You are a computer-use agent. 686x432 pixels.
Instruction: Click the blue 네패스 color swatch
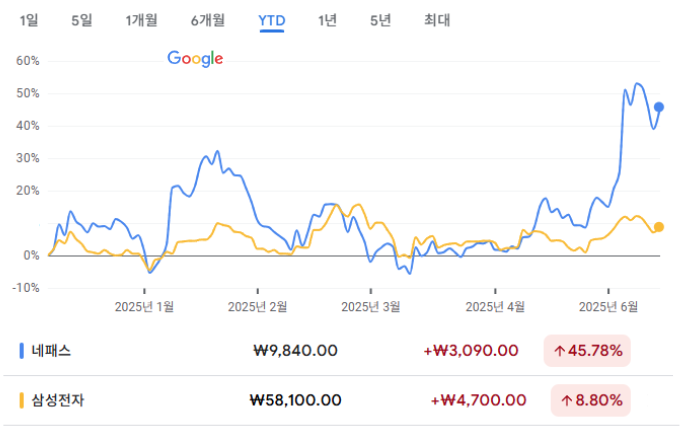click(x=21, y=351)
